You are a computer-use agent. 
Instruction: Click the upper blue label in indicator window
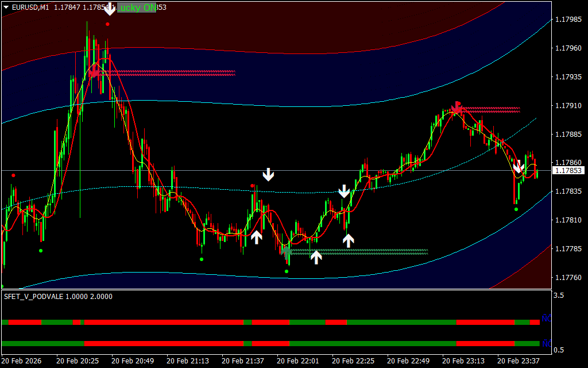point(546,318)
